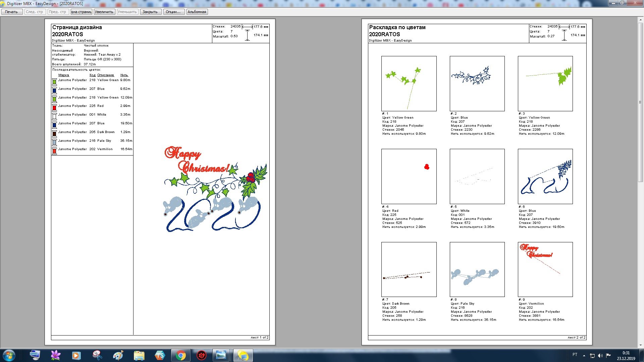Open the on-screen keyboard taskbar icon

(x=35, y=355)
